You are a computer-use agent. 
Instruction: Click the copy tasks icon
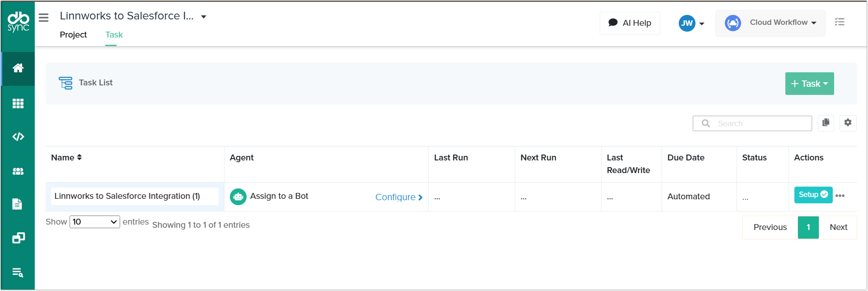click(826, 122)
